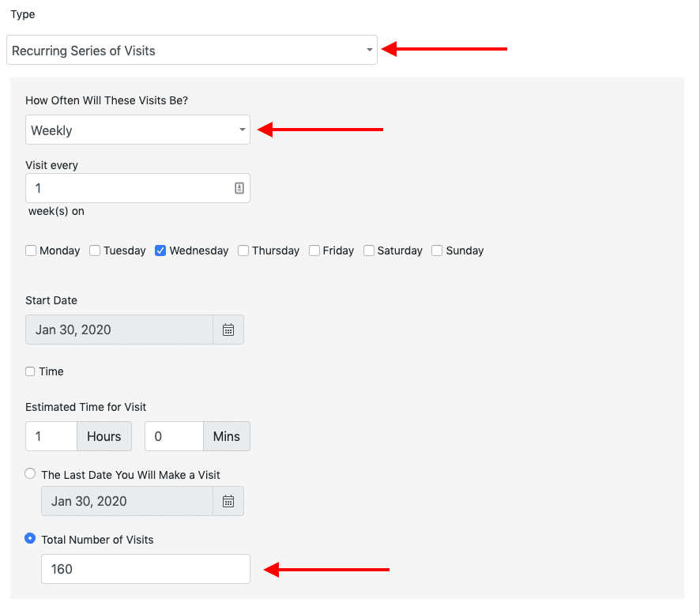
Task: Uncheck the Wednesday checkbox
Action: 160,250
